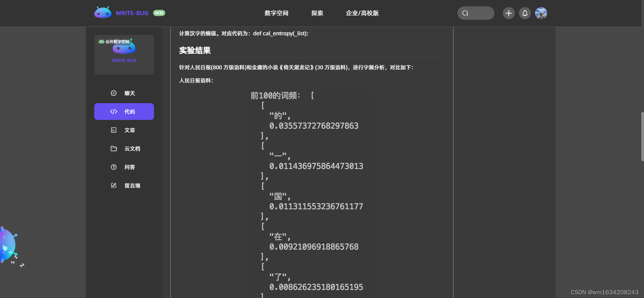Open the 企业/高校版 menu
Image resolution: width=644 pixels, height=298 pixels.
362,13
